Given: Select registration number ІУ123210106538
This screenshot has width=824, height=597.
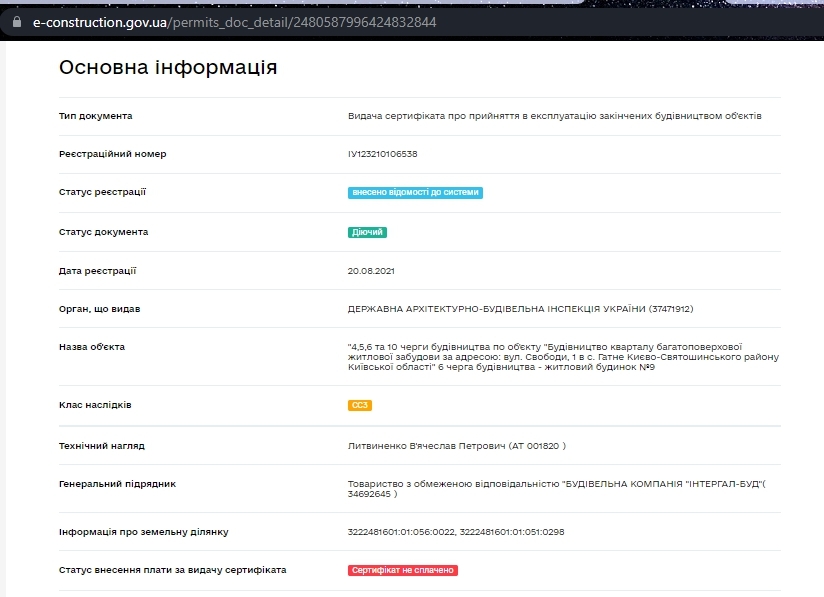Looking at the screenshot, I should point(383,154).
